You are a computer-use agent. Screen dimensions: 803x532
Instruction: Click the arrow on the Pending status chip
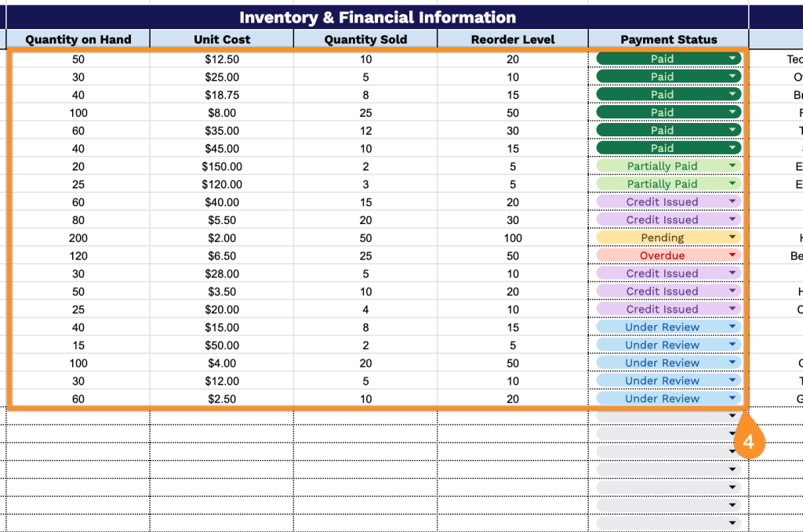coord(732,237)
